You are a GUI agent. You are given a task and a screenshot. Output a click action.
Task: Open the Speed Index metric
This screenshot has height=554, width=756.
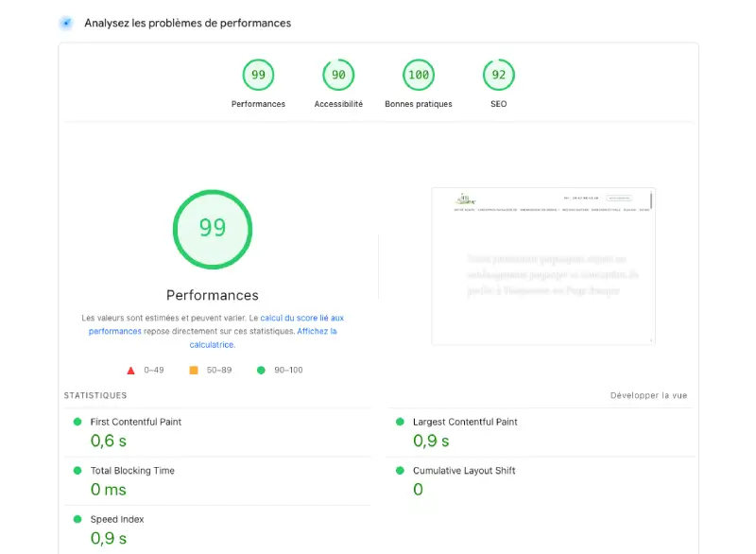[x=117, y=520]
